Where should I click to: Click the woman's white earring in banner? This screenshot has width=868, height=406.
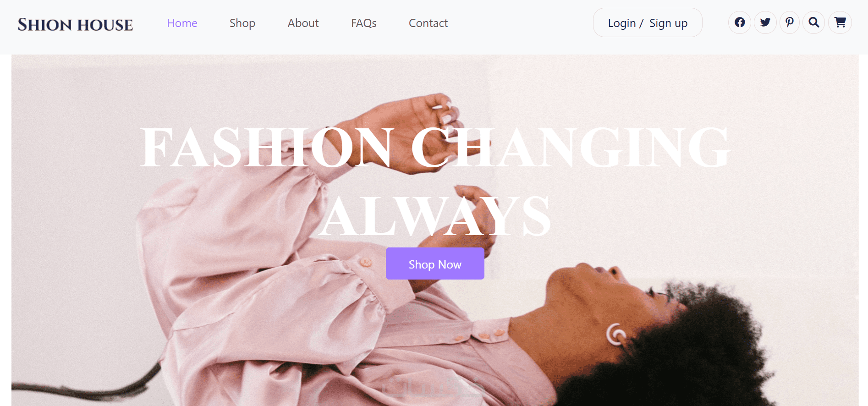pyautogui.click(x=615, y=335)
